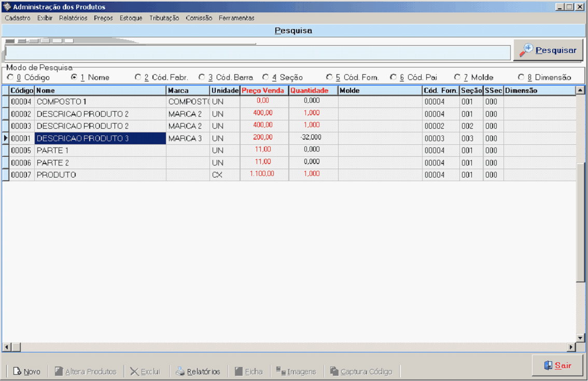Click the Exclui X icon
The width and height of the screenshot is (588, 381).
[x=134, y=372]
